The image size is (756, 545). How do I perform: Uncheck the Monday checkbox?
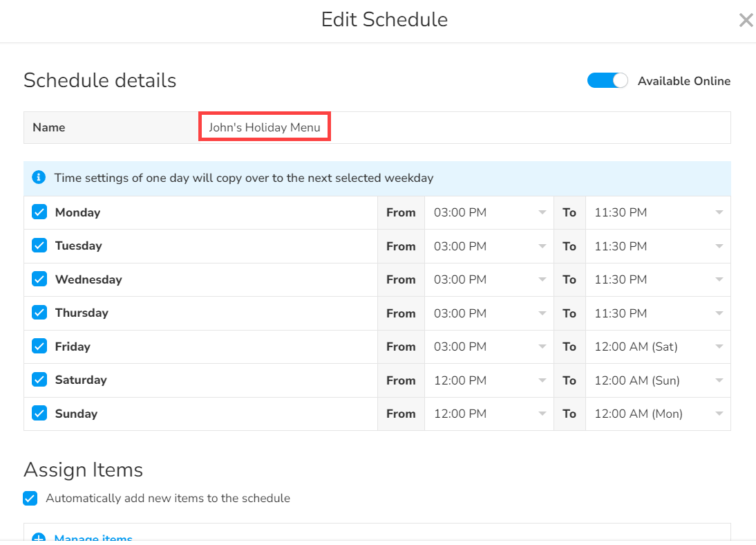(39, 212)
